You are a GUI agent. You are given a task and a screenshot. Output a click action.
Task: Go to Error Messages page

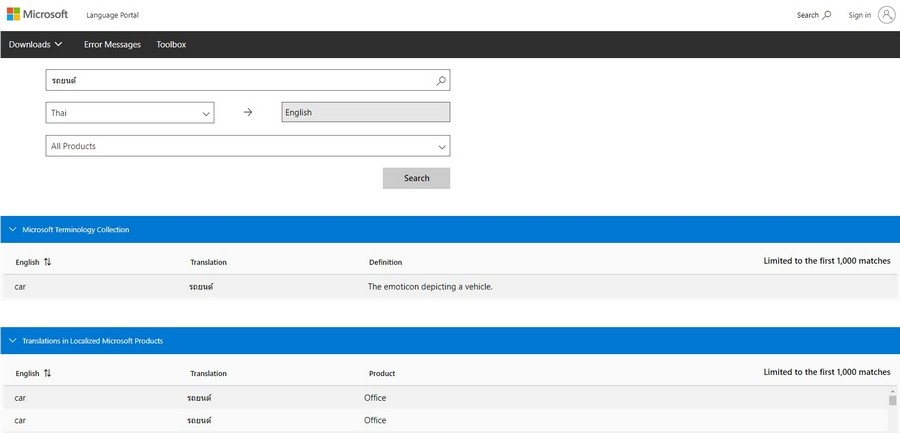[x=112, y=44]
